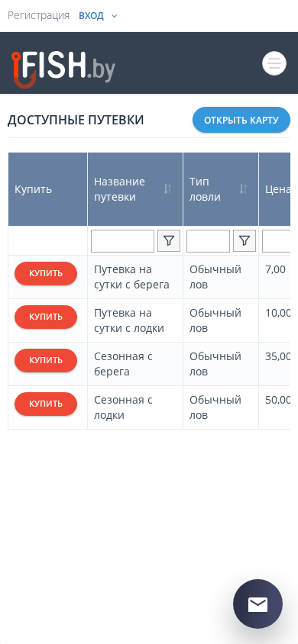Focus the Тип ловли filter field

[x=208, y=240]
